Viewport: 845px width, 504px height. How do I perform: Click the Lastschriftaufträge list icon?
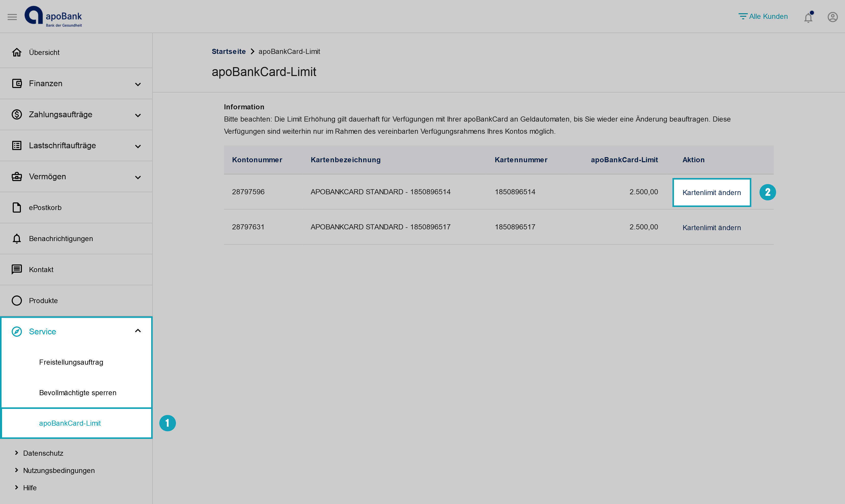(17, 145)
